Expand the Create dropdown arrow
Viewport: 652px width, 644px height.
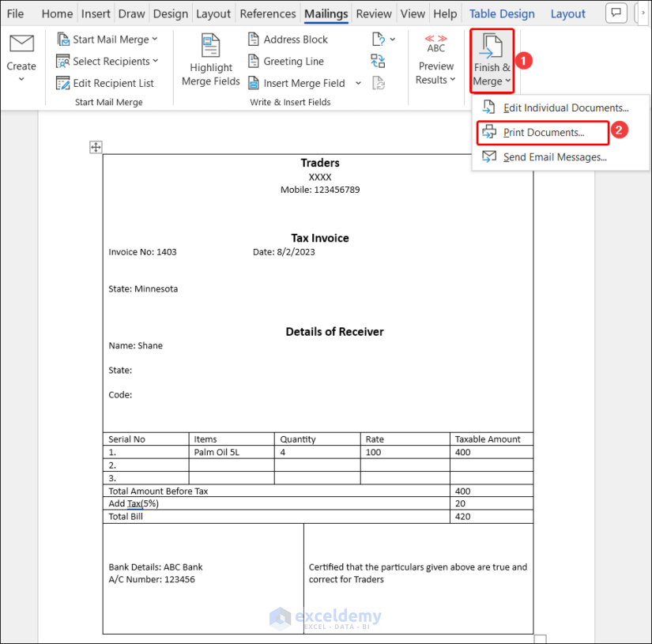[x=21, y=79]
